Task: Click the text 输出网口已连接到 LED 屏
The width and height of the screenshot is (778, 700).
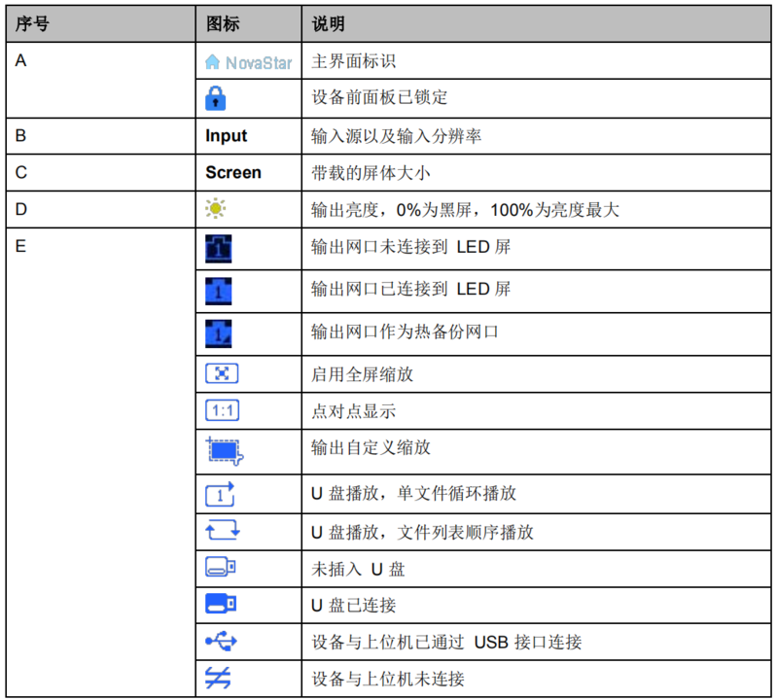Action: 410,289
